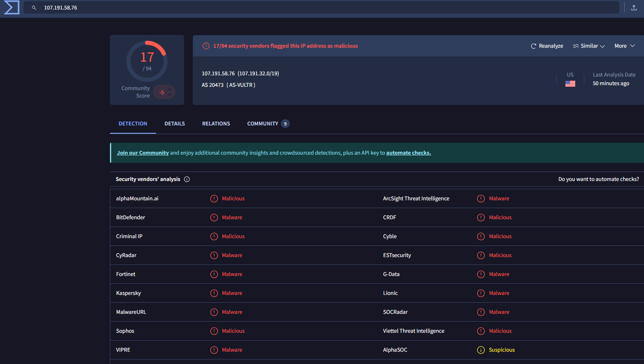Click the Malware verdict for G-Data
Screen dimensions: 644x364
coord(499,274)
